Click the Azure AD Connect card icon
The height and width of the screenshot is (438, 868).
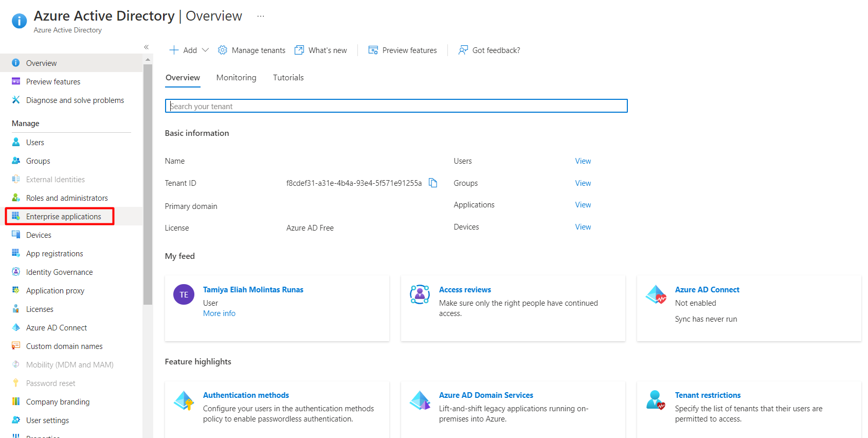click(x=656, y=294)
